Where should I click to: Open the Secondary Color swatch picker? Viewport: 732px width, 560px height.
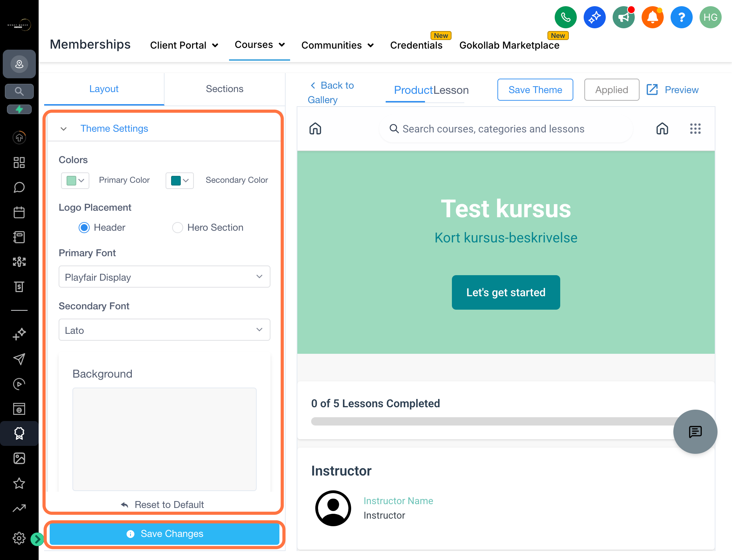[180, 180]
